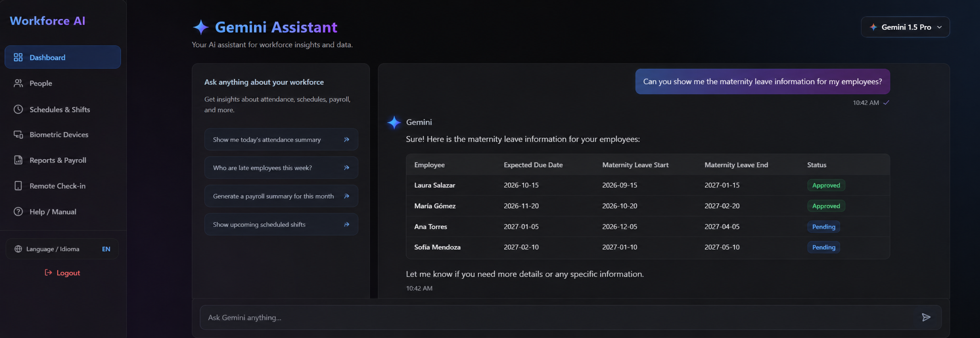
Task: Click the arrow icon on late employees suggestion
Action: [x=347, y=168]
